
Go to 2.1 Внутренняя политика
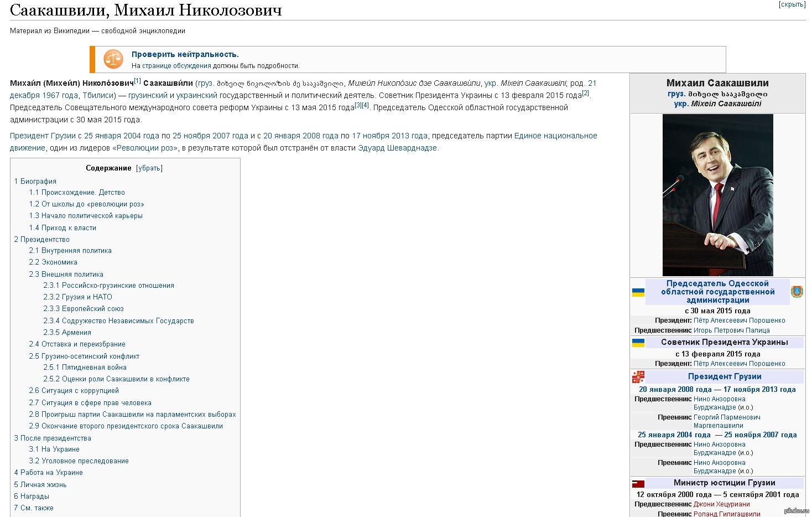[x=70, y=251]
